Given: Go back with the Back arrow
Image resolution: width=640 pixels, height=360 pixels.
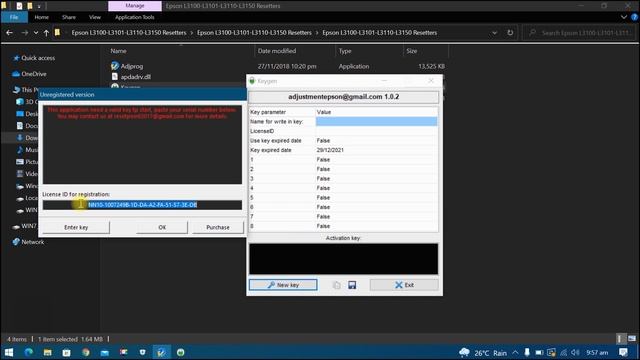Looking at the screenshot, I should coord(9,33).
